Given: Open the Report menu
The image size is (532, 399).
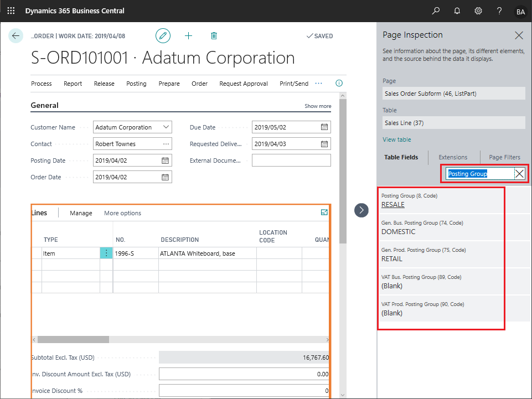Looking at the screenshot, I should (73, 84).
